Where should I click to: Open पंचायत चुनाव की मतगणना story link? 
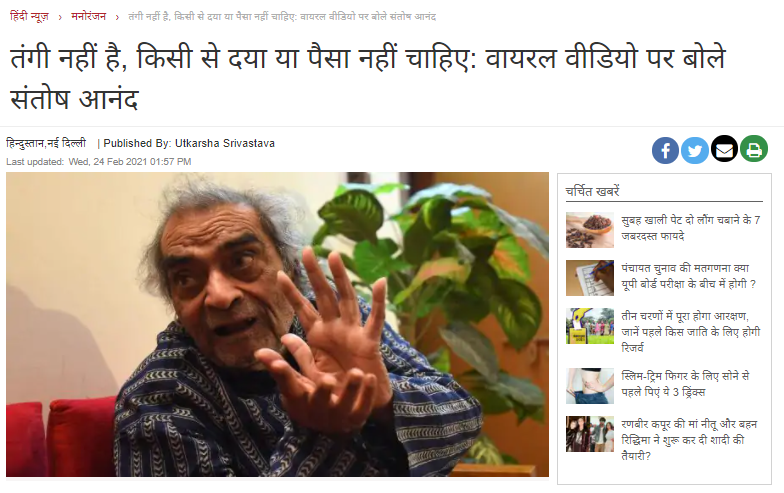coord(688,276)
